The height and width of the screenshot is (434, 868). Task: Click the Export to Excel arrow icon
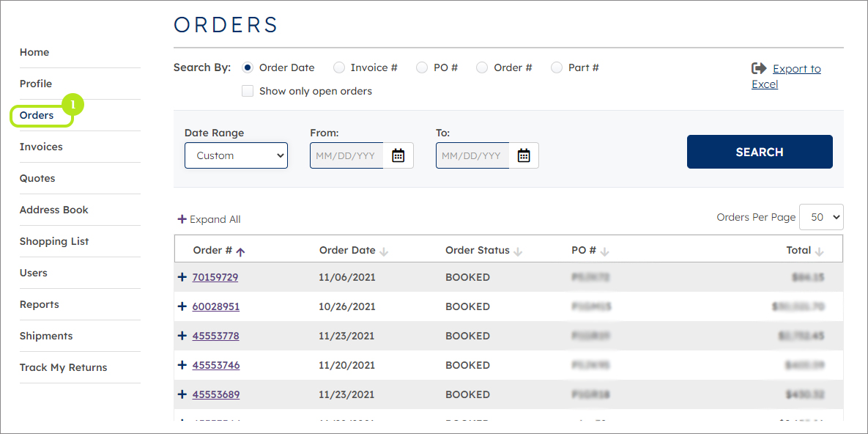click(758, 68)
